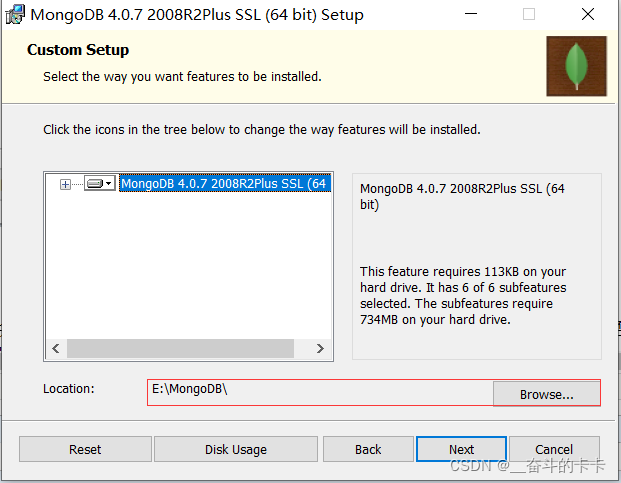Click the feature tree's left scroll arrow

point(56,349)
